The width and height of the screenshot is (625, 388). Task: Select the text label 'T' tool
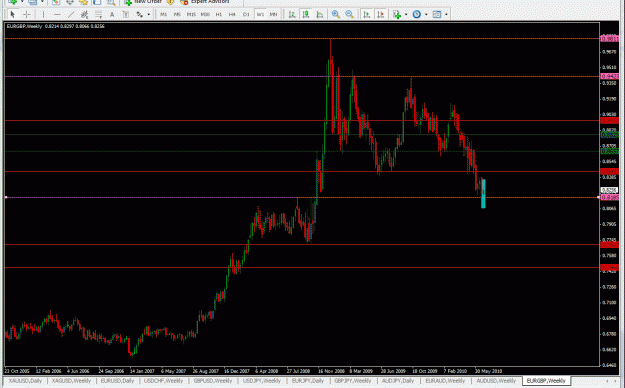[126, 14]
